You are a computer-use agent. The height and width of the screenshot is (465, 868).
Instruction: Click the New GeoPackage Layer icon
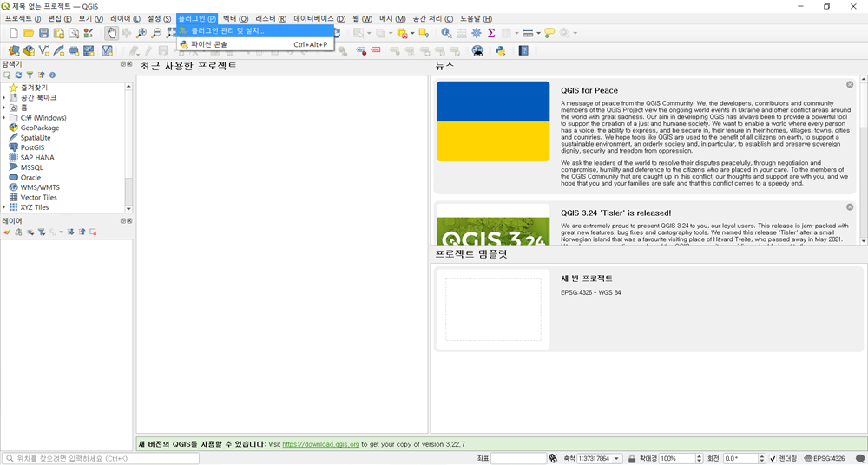pos(30,51)
